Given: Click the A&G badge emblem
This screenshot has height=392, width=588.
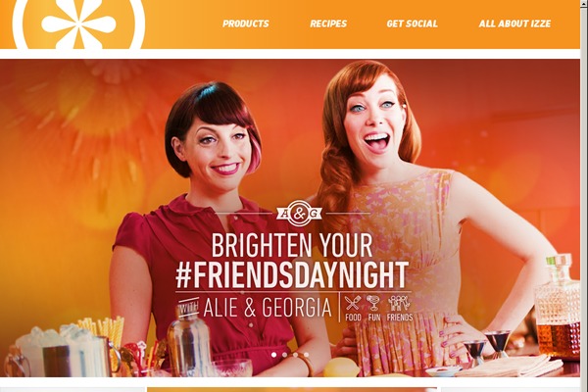Looking at the screenshot, I should [299, 214].
